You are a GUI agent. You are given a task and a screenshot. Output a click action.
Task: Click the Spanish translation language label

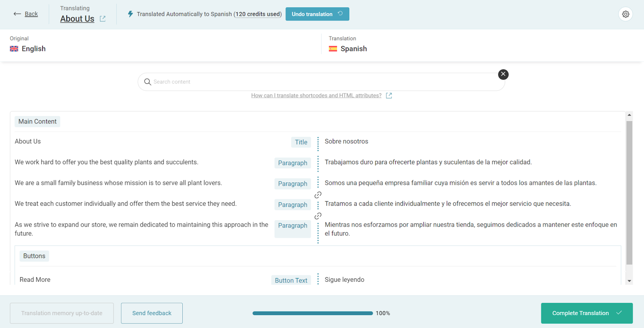coord(354,49)
